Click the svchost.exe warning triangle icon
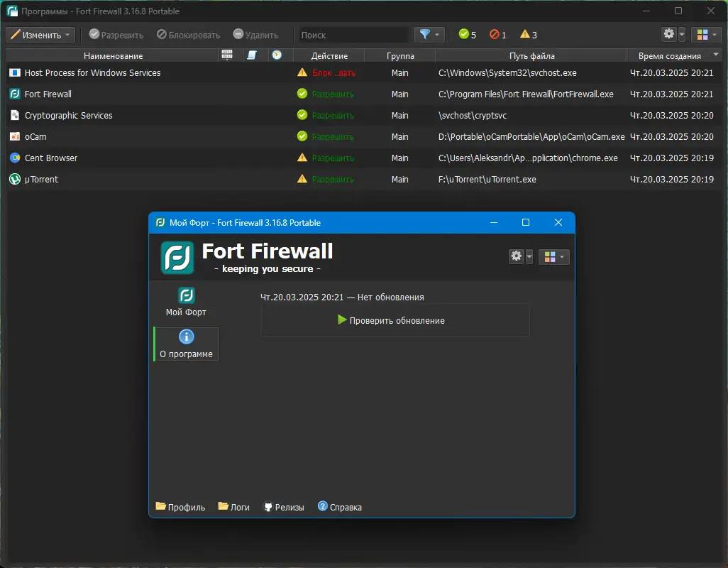The height and width of the screenshot is (568, 728). tap(302, 72)
